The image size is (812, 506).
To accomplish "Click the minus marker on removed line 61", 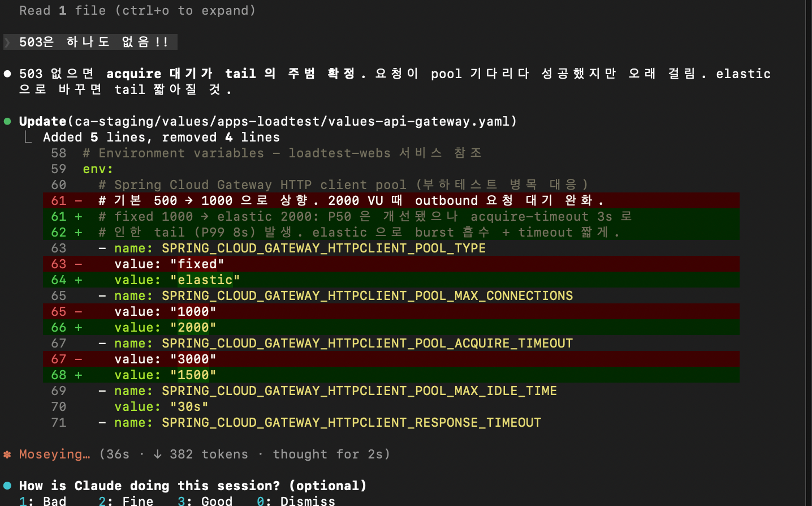I will 79,200.
